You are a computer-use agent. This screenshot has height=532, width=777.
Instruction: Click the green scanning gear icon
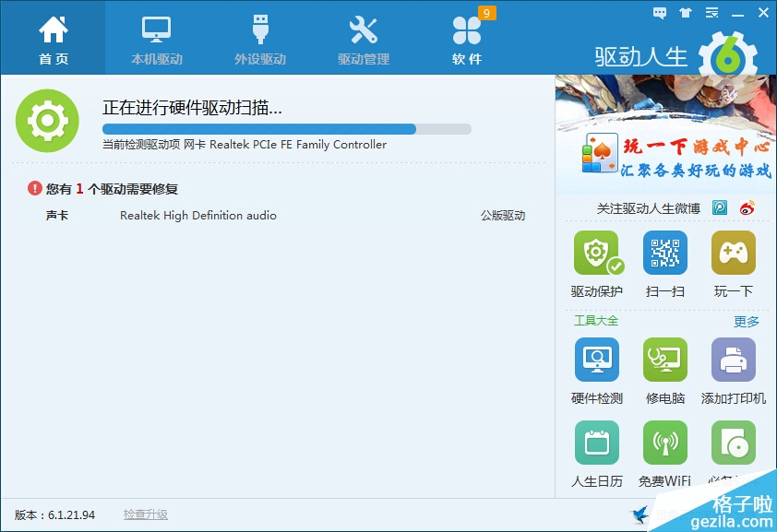[47, 120]
